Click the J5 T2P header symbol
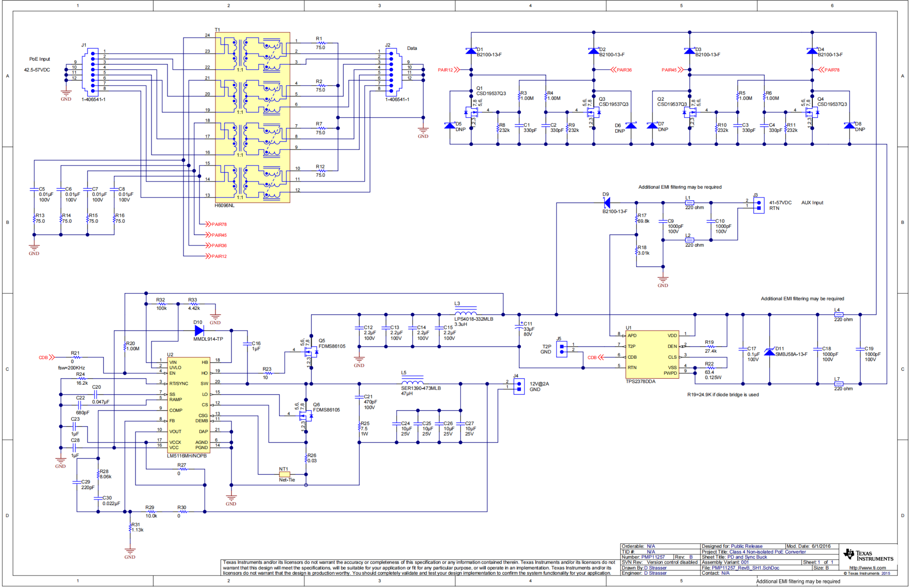Image resolution: width=910 pixels, height=588 pixels. tap(561, 349)
